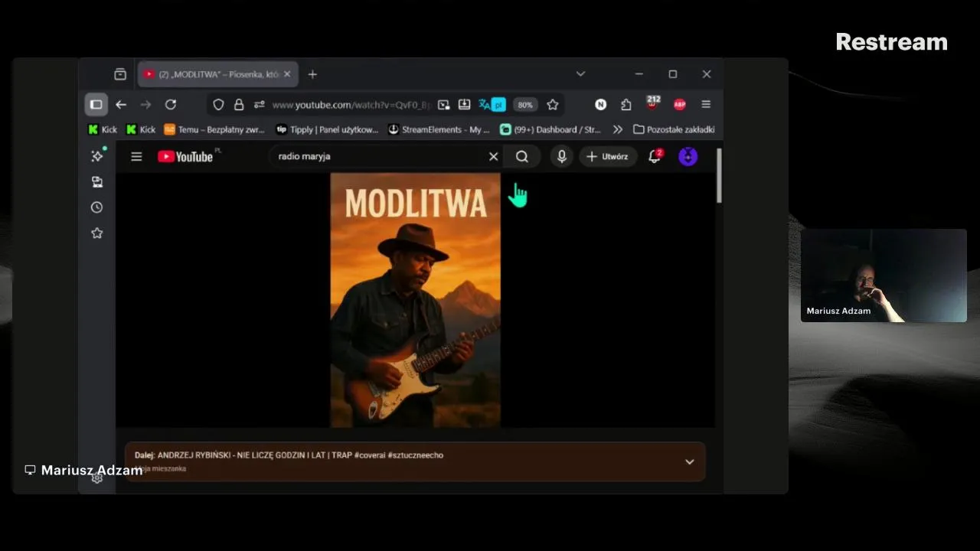Show more bookmarks double chevron

(x=618, y=129)
